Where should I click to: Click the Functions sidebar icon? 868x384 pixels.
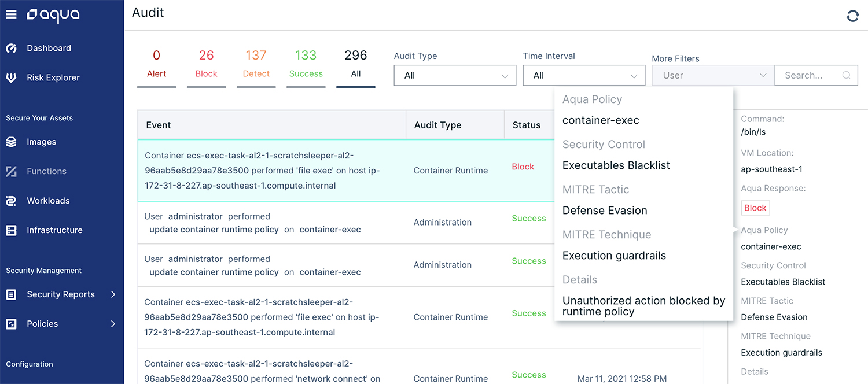(x=11, y=171)
